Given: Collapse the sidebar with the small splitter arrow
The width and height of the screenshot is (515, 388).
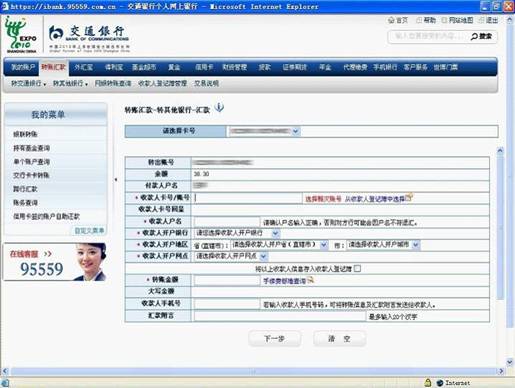Looking at the screenshot, I should [x=116, y=180].
